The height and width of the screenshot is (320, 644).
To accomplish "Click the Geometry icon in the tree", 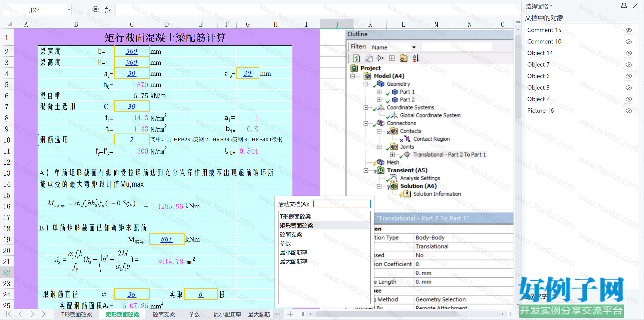I will click(381, 84).
